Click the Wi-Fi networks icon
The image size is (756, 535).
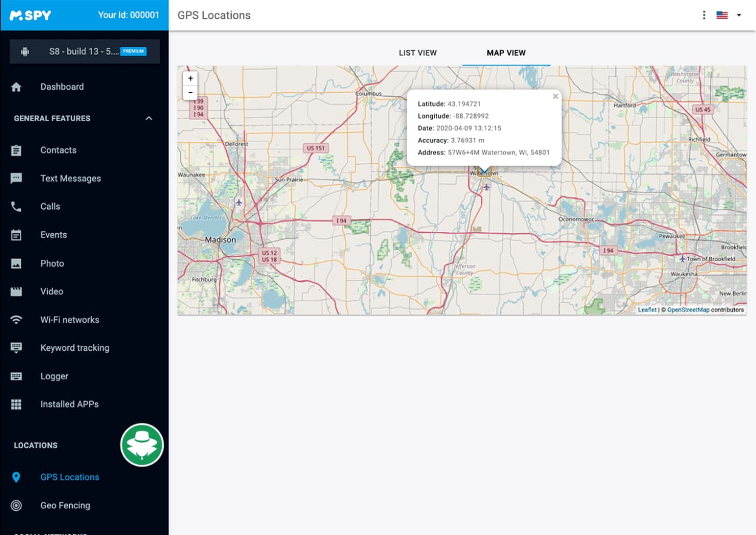(x=16, y=320)
